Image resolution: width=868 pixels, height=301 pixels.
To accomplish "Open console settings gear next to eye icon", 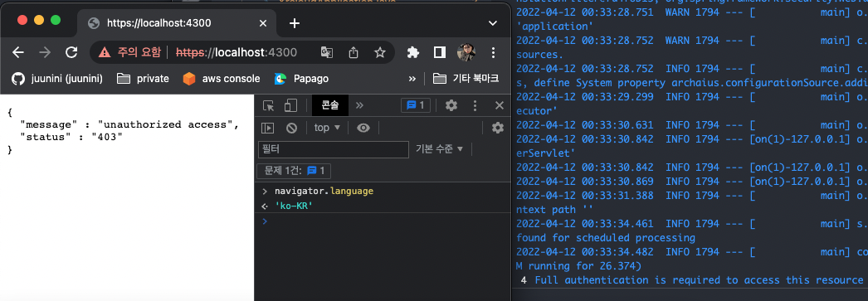I will (x=498, y=128).
